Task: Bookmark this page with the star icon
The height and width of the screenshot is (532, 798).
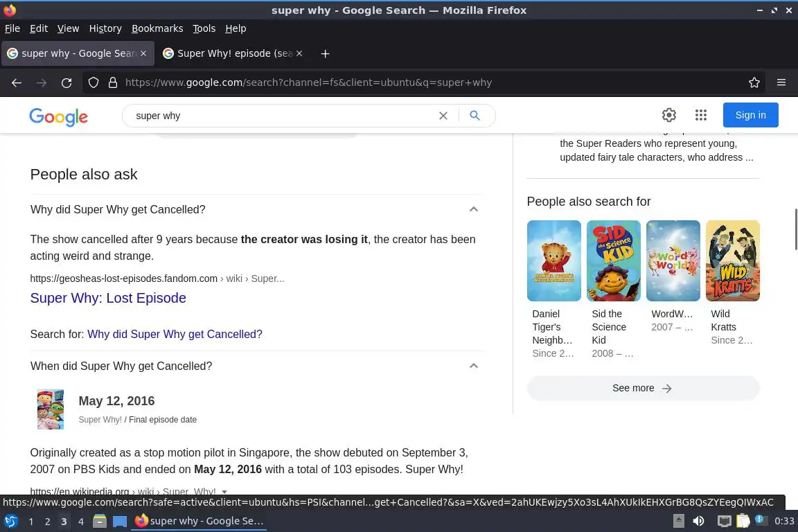Action: [754, 82]
